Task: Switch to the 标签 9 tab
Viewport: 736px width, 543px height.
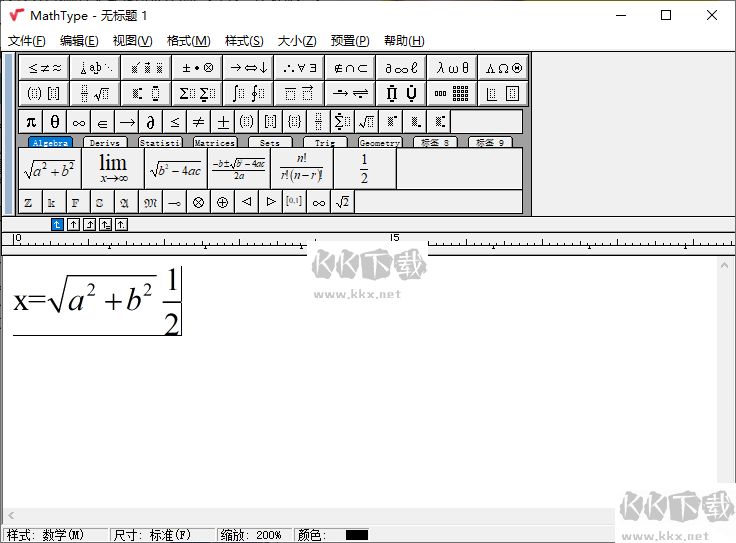Action: [490, 143]
